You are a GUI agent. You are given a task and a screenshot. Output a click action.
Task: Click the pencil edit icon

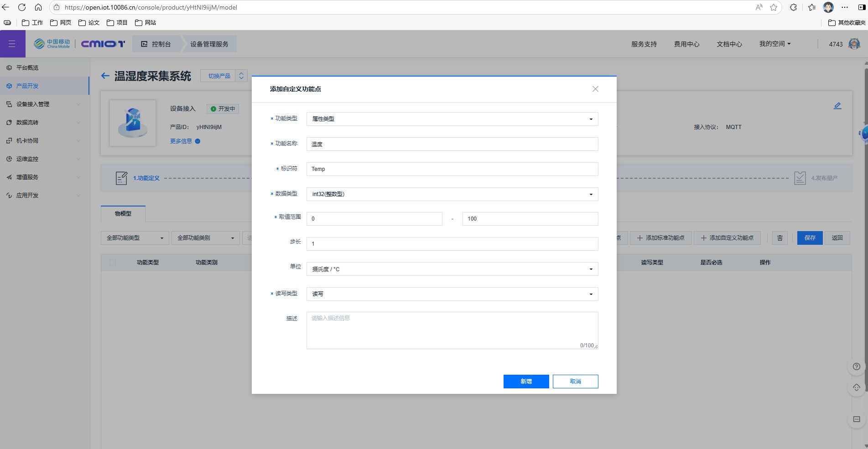tap(837, 106)
